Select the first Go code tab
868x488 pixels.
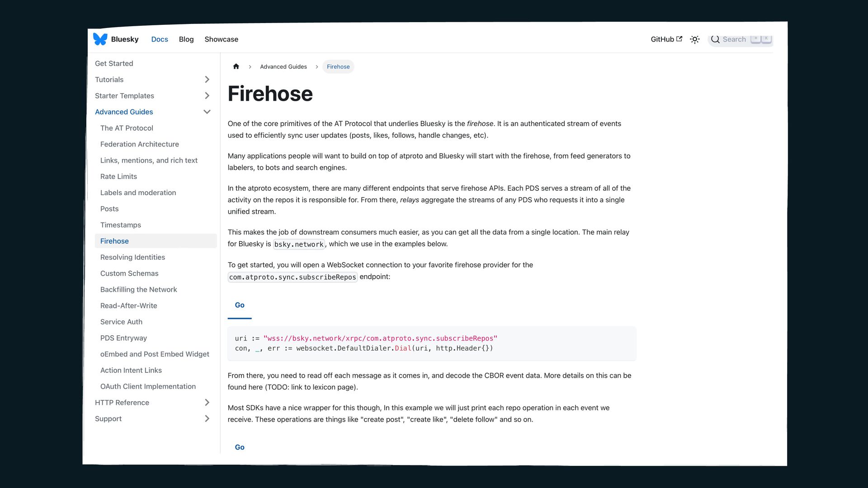(240, 305)
